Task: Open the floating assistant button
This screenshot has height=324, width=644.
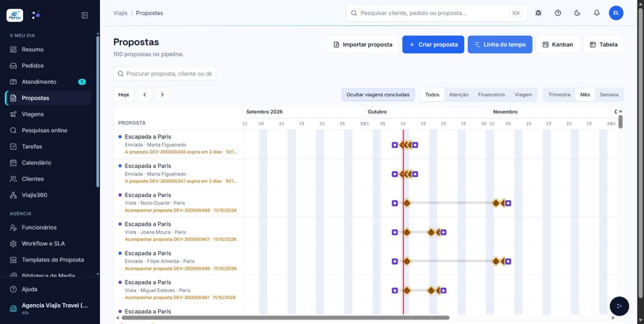Action: click(x=619, y=306)
